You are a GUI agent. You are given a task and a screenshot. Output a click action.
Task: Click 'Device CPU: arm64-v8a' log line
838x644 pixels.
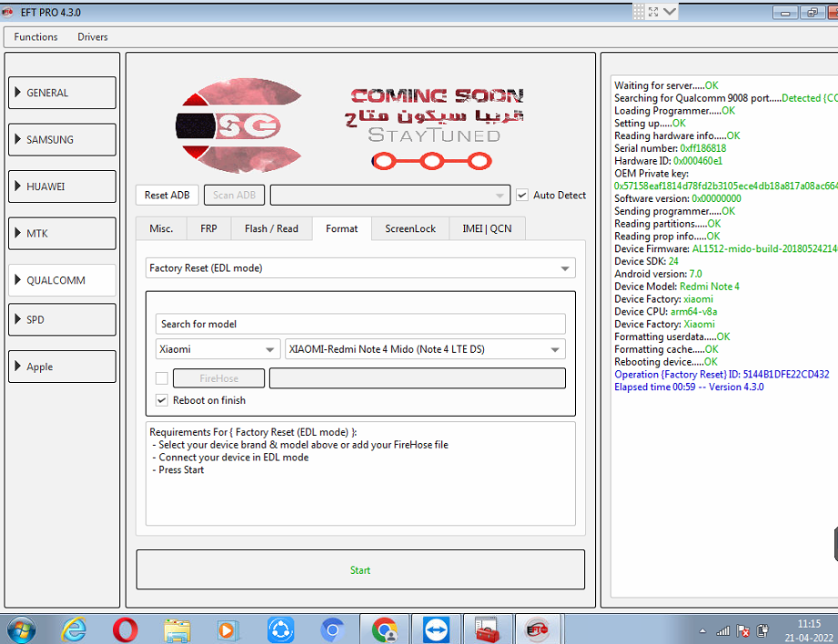click(x=665, y=312)
